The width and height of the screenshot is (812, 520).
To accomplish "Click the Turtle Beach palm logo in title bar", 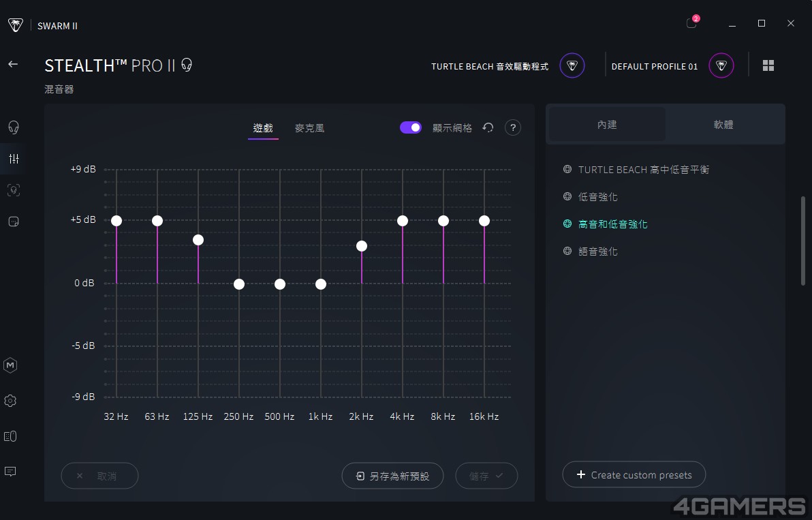I will [16, 25].
